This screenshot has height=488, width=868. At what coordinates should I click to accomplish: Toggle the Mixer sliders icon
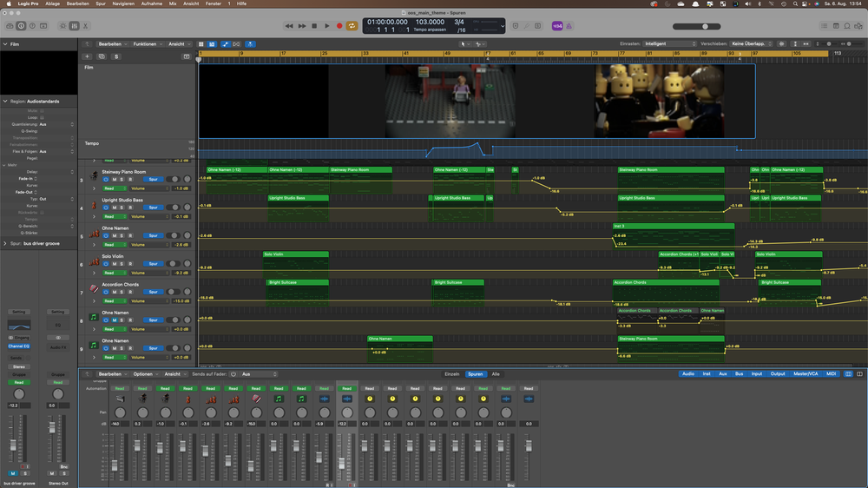point(74,26)
